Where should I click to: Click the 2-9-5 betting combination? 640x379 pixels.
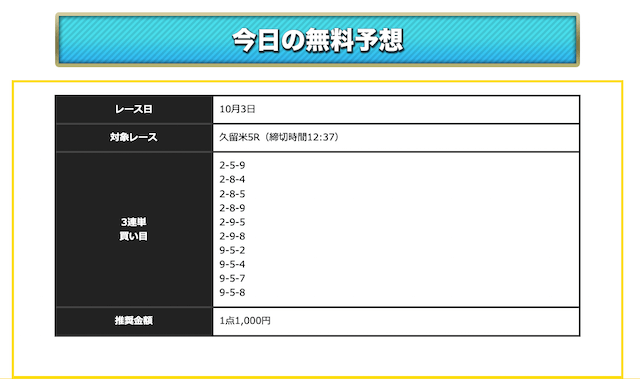click(x=232, y=222)
